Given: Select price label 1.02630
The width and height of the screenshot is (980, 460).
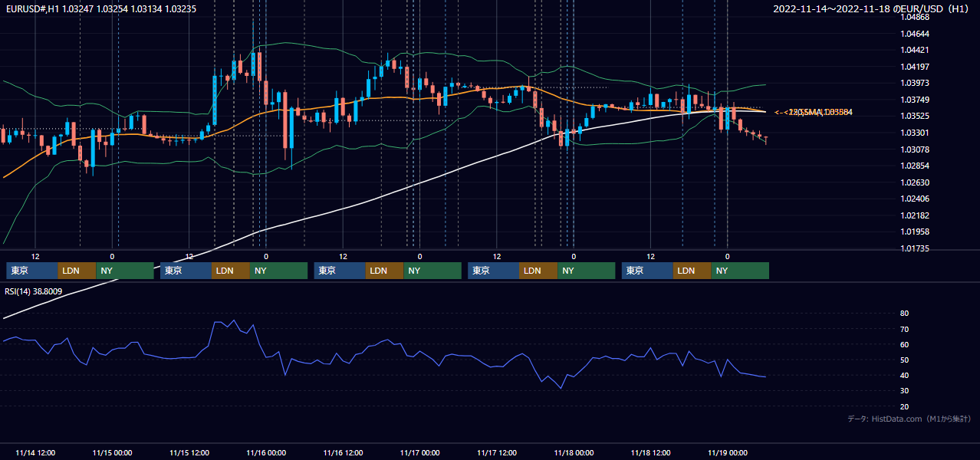Looking at the screenshot, I should 915,182.
